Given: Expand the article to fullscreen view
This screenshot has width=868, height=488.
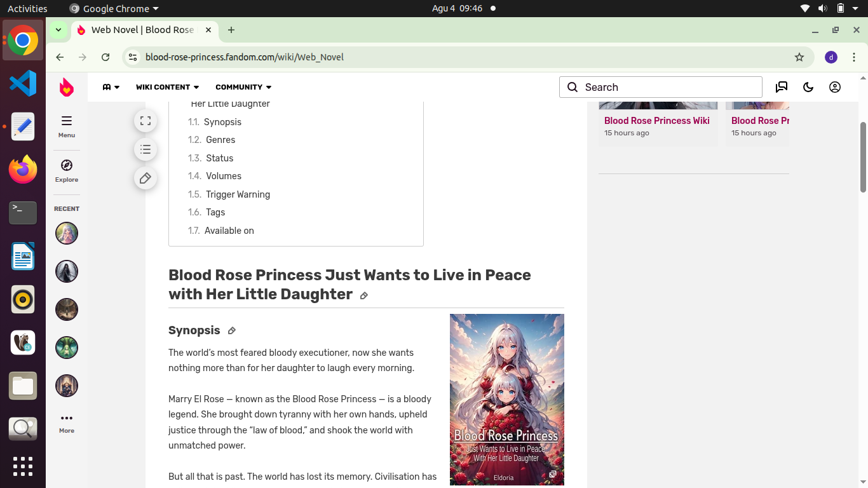Looking at the screenshot, I should [146, 120].
